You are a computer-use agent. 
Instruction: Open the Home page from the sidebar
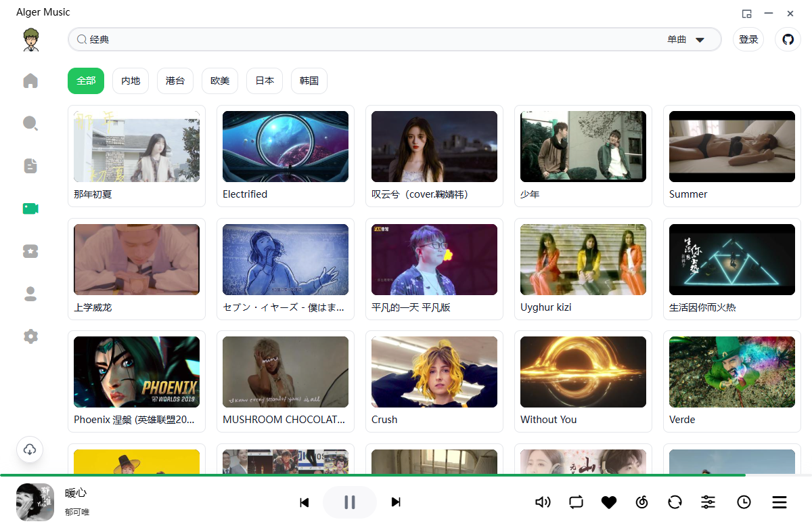pos(30,81)
